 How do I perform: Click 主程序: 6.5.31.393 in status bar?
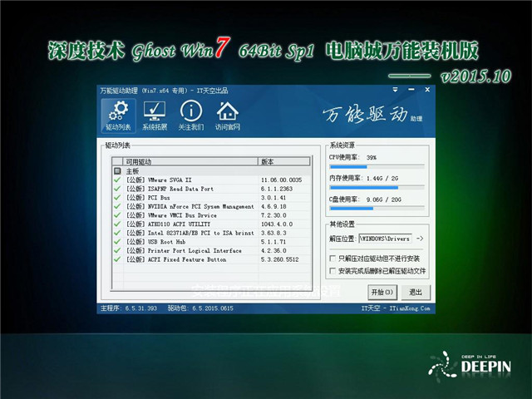[129, 308]
